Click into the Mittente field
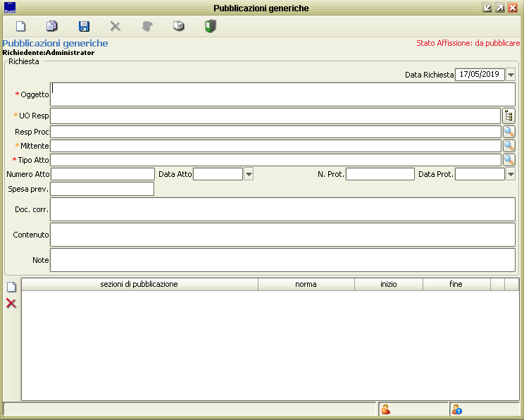 tap(275, 146)
